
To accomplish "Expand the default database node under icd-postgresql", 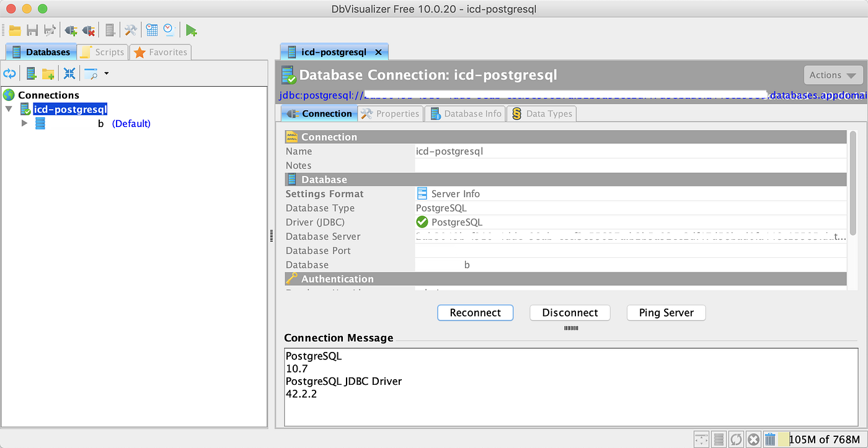I will pyautogui.click(x=25, y=123).
